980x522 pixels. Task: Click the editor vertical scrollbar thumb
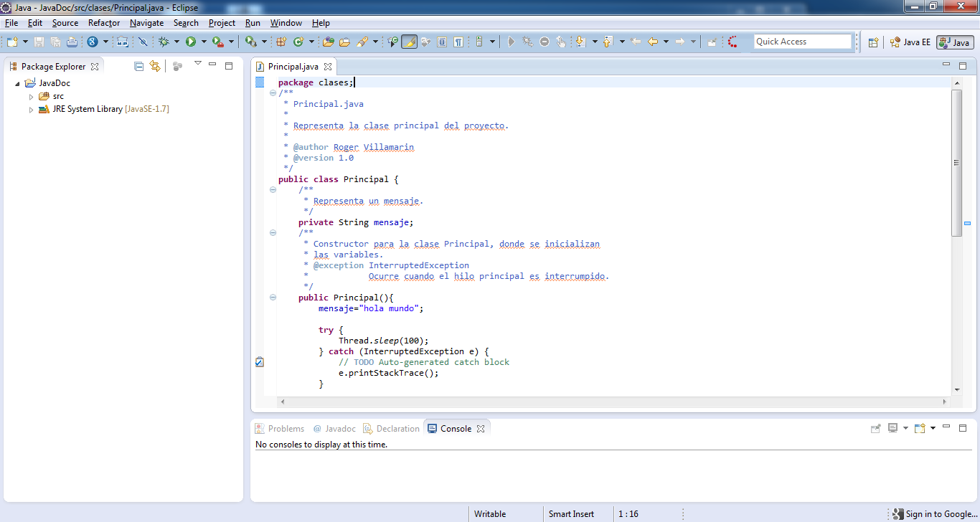tap(956, 163)
